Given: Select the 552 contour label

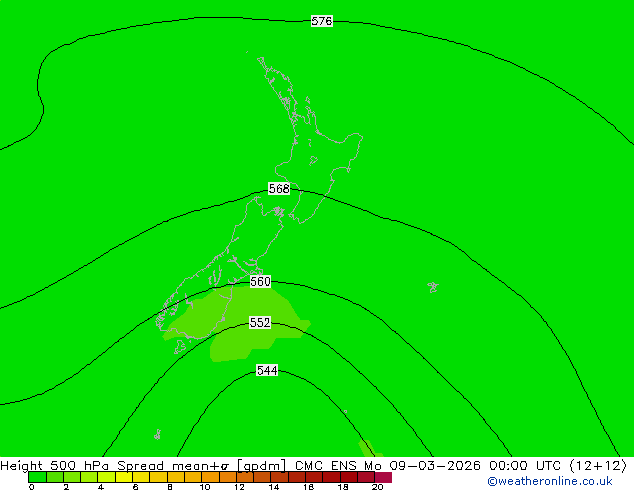Looking at the screenshot, I should coord(260,323).
